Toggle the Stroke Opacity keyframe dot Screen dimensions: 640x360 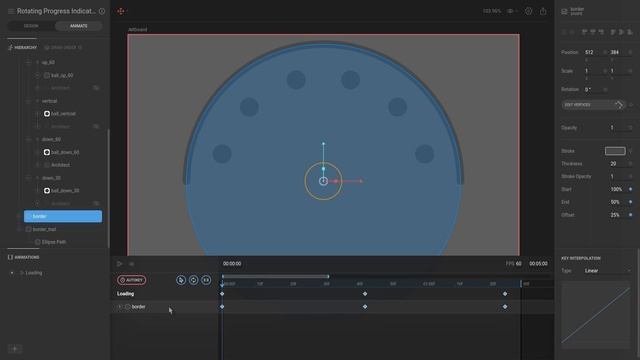(x=630, y=176)
